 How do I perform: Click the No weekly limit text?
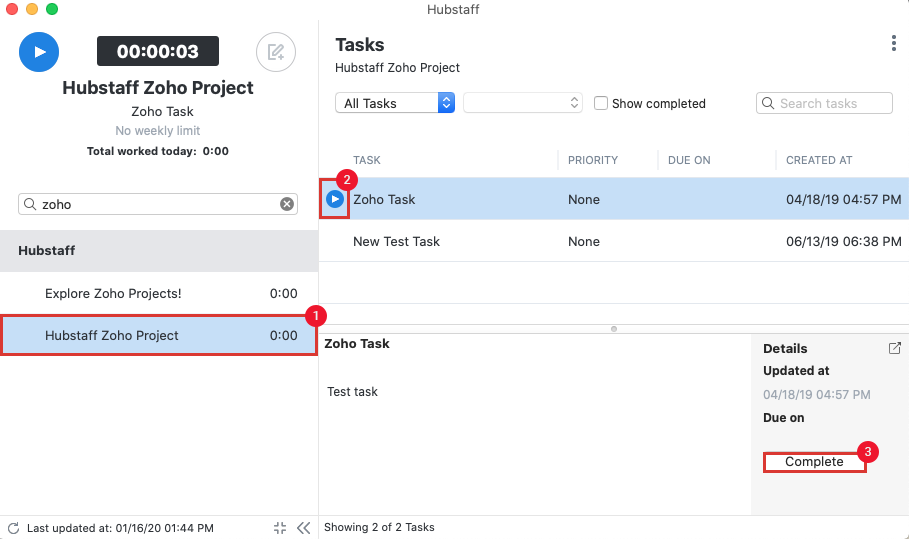tap(158, 131)
